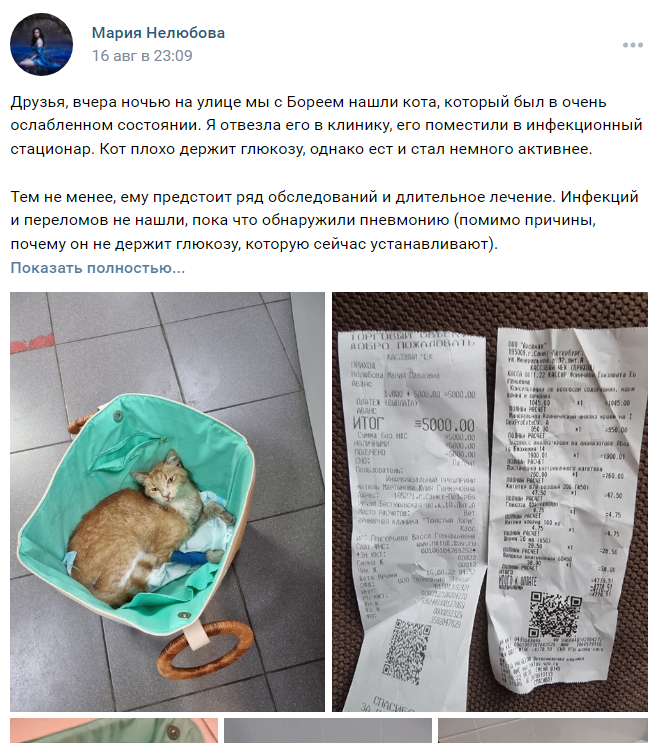Open the orange cat in bag photo

pos(167,502)
